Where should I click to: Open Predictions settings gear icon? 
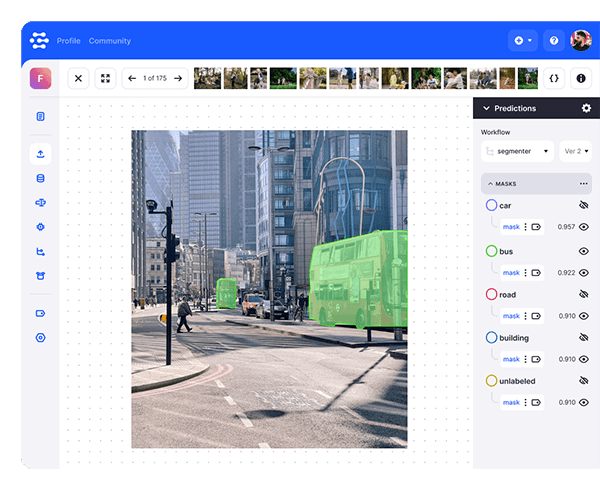pyautogui.click(x=586, y=108)
